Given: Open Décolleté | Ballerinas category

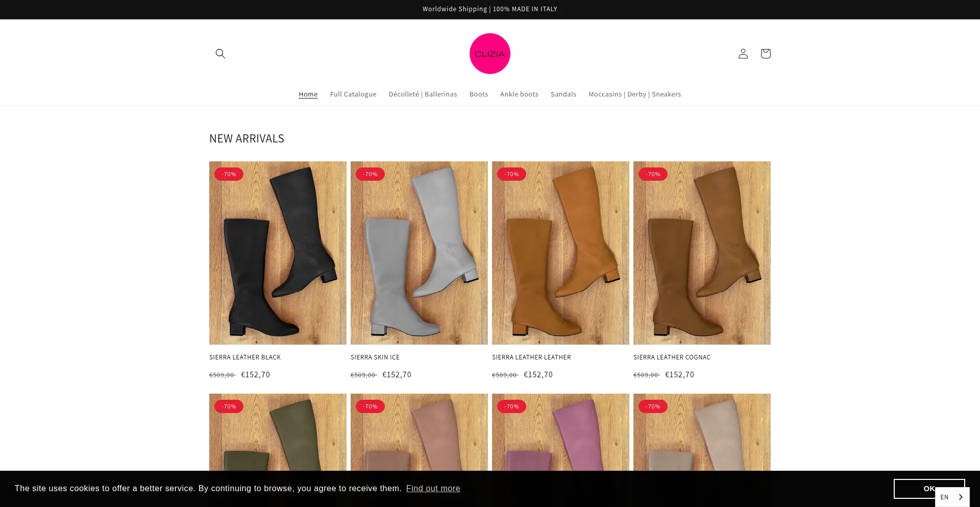Looking at the screenshot, I should click(x=423, y=94).
